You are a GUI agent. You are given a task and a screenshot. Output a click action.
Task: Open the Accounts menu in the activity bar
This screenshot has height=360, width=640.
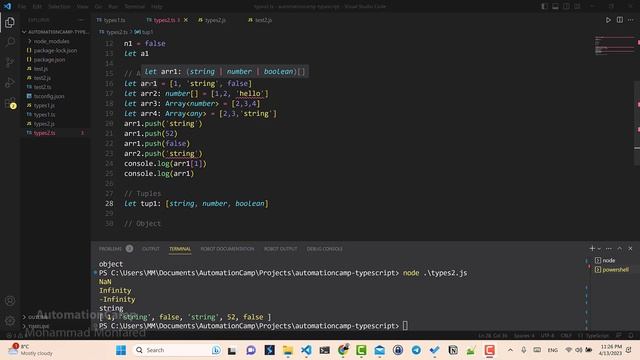pos(10,301)
